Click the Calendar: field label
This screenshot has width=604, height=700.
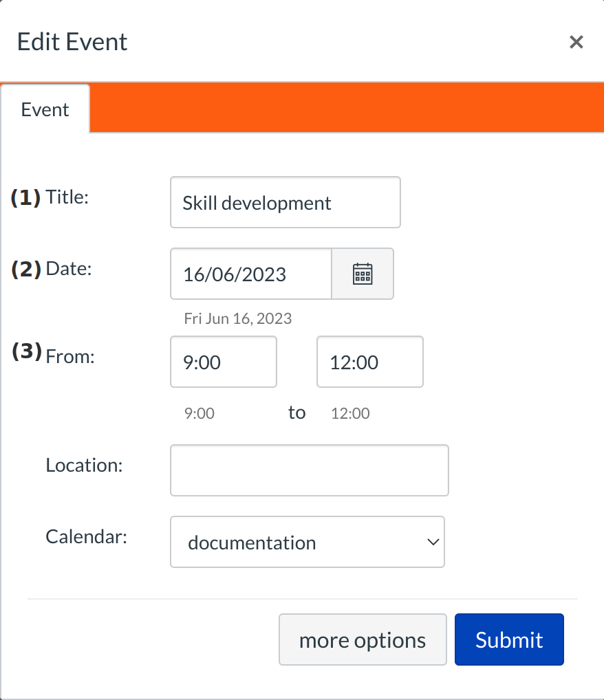click(87, 536)
